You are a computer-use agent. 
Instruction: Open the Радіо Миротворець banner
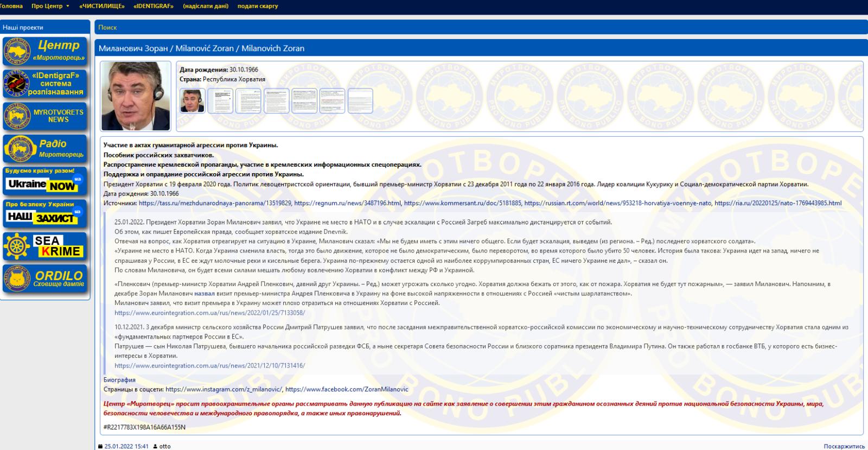44,148
